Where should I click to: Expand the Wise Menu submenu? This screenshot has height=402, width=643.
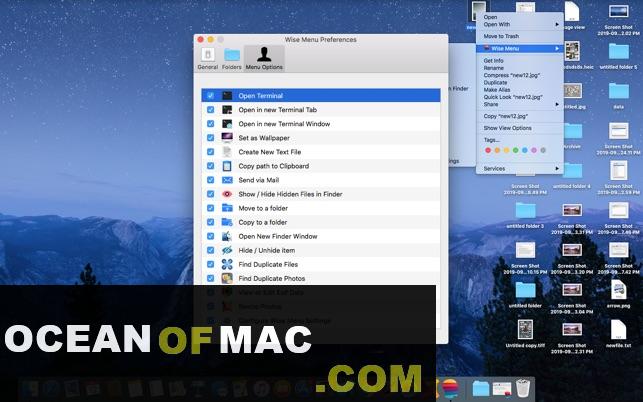pyautogui.click(x=520, y=48)
